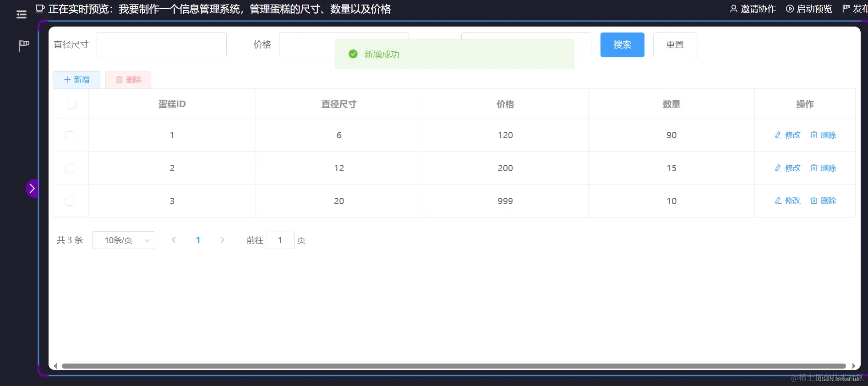This screenshot has height=386, width=868.
Task: Click the quantity cell 15
Action: [671, 168]
